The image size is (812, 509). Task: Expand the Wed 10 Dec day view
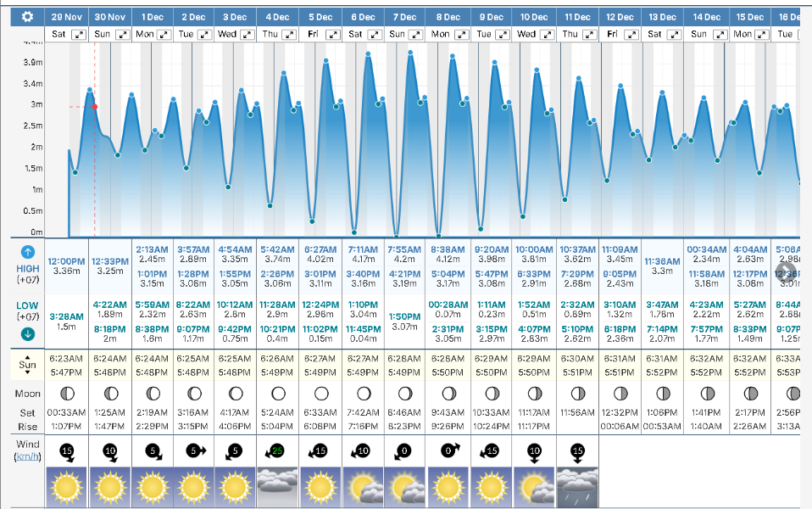pyautogui.click(x=546, y=34)
